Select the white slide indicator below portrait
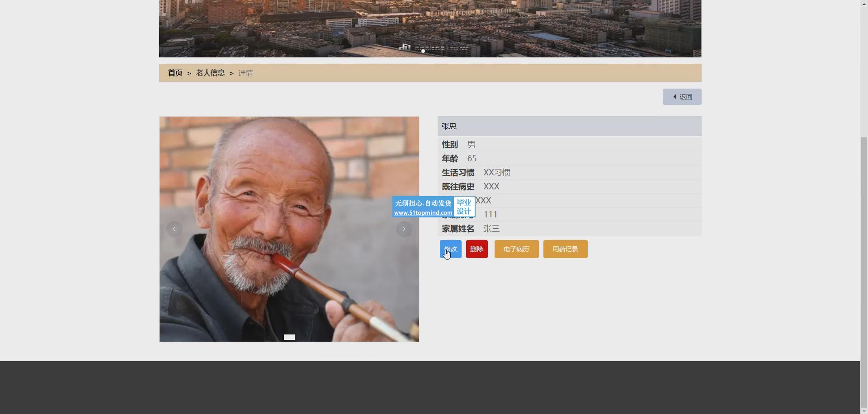The height and width of the screenshot is (414, 868). pos(289,337)
